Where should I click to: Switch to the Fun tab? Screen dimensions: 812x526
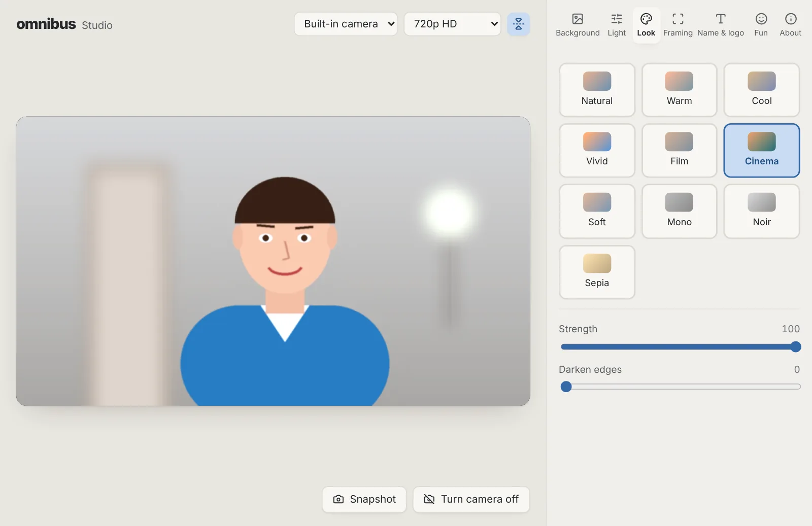coord(761,25)
